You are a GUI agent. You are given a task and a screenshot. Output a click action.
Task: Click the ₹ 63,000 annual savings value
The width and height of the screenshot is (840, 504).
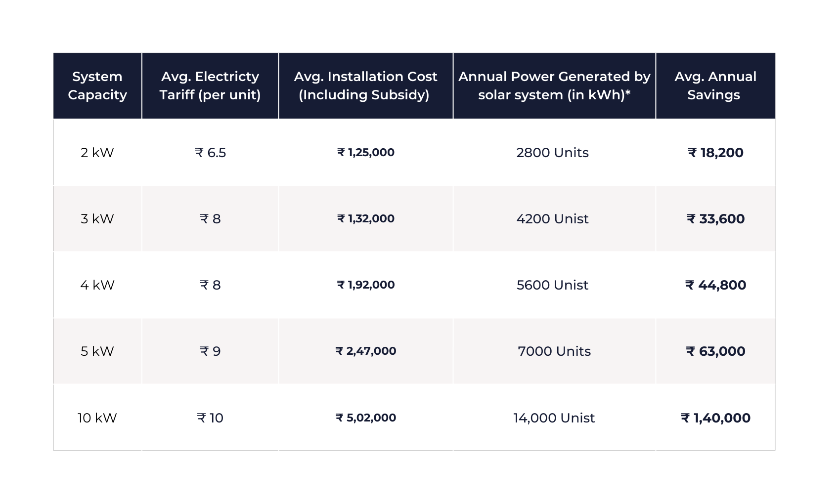[x=715, y=351]
